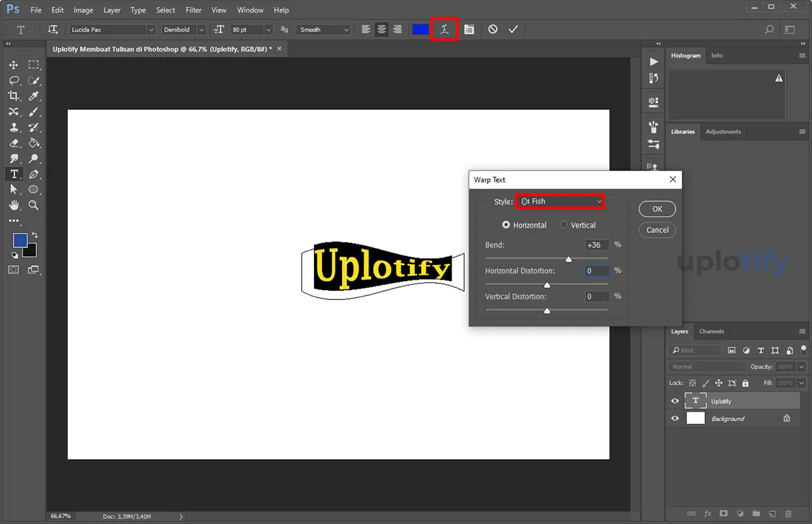
Task: Toggle layer filtering switch on
Action: coord(804,350)
